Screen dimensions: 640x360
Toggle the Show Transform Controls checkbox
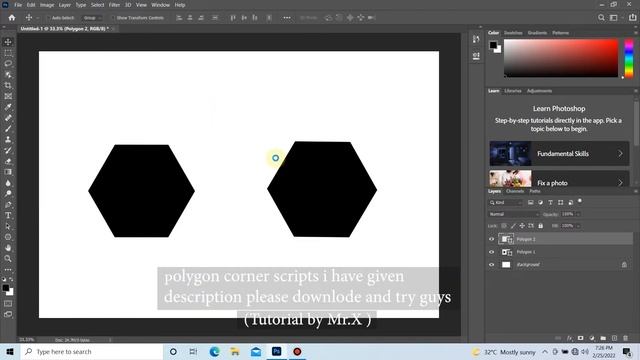pos(113,18)
